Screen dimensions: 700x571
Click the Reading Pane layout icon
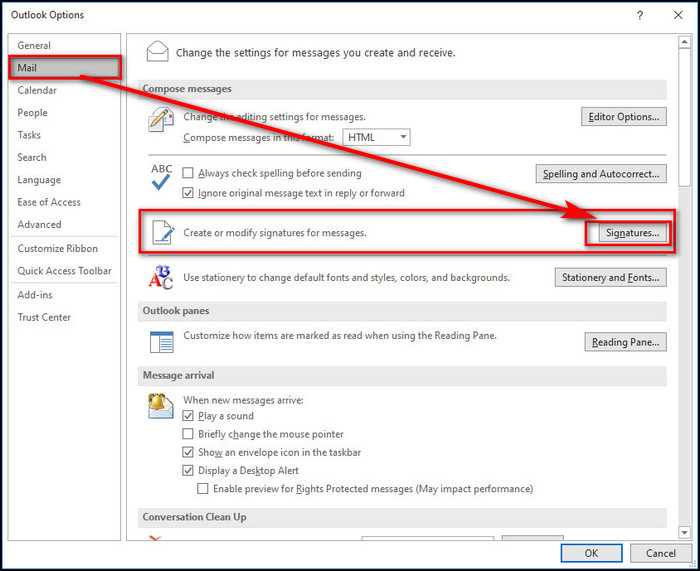(x=161, y=341)
